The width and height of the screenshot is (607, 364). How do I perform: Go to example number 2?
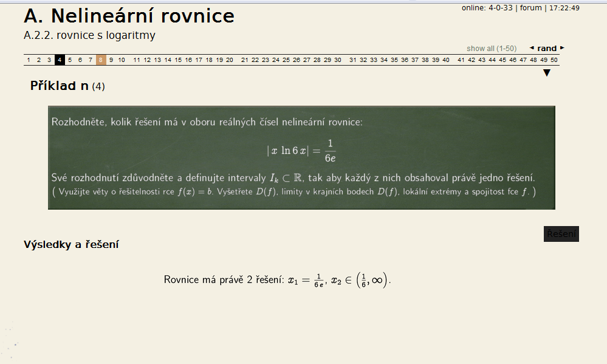pos(39,60)
